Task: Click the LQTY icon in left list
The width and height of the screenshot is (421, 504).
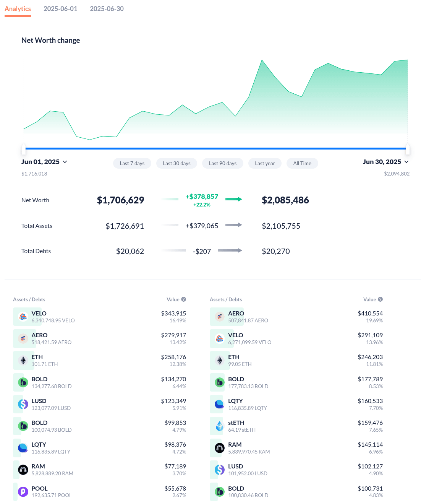Action: (23, 448)
